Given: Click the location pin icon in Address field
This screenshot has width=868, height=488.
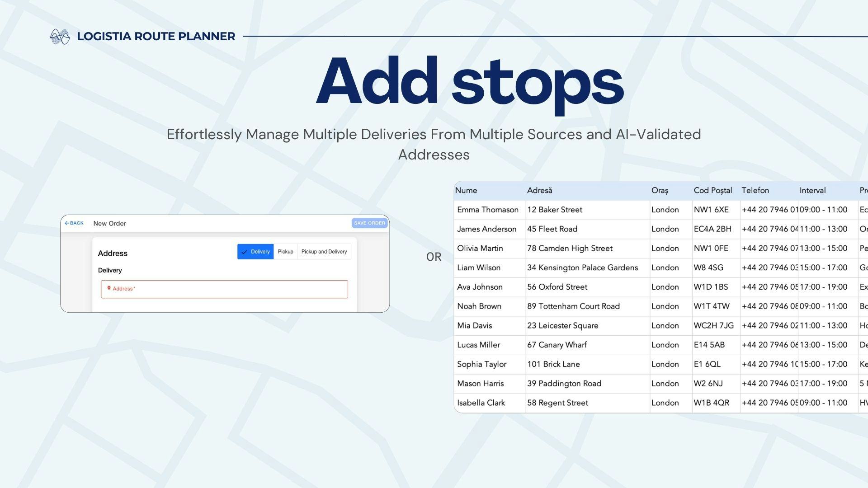Looking at the screenshot, I should coord(109,288).
